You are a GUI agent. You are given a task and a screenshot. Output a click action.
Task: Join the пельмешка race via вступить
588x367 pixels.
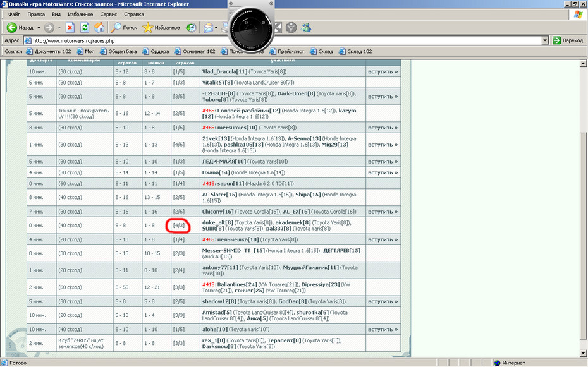(383, 239)
